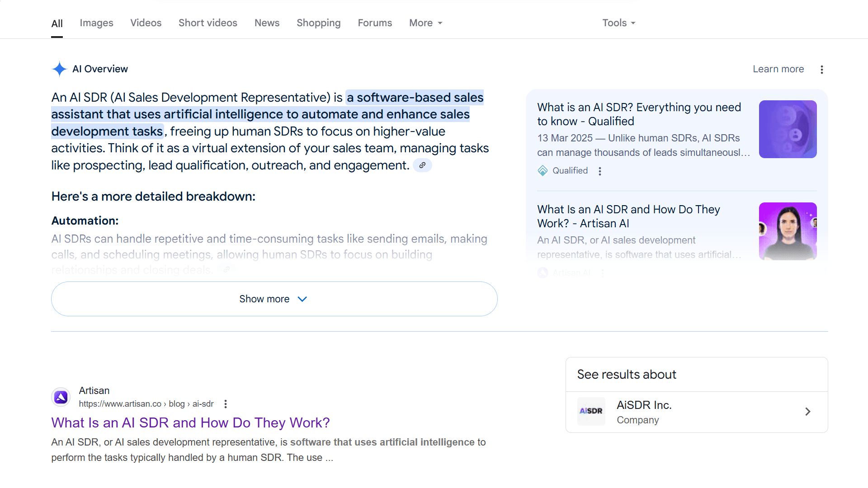Expand the More search categories dropdown
This screenshot has height=488, width=868.
(x=425, y=23)
